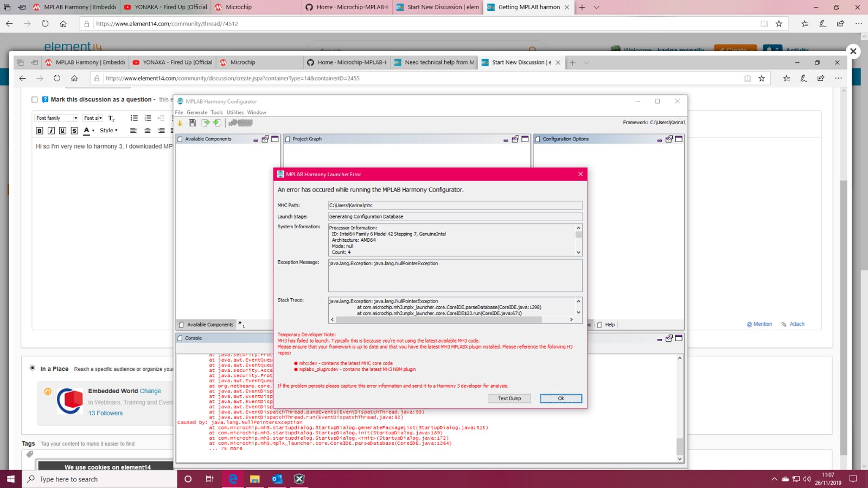Apply strikethrough formatting in discussion editor
Viewport: 868px width, 488px height.
point(74,131)
